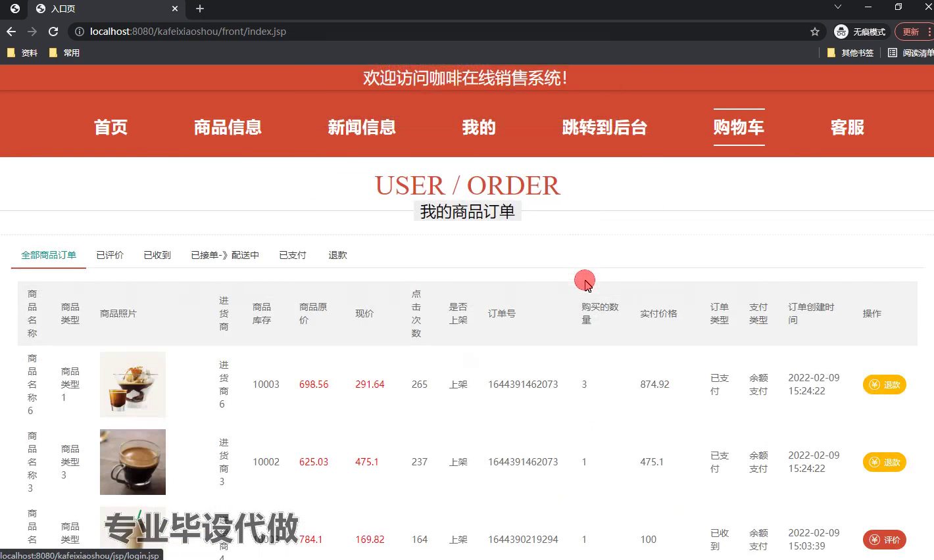The image size is (934, 560).
Task: Open 新闻信息 navigation item
Action: [362, 128]
